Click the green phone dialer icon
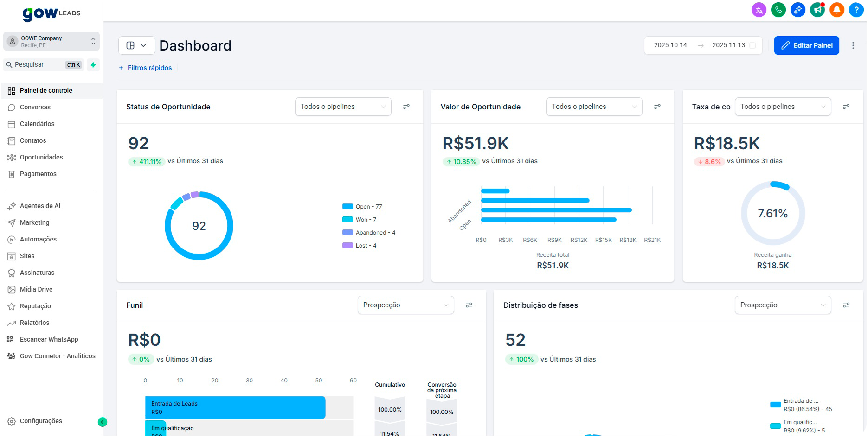 (x=778, y=10)
